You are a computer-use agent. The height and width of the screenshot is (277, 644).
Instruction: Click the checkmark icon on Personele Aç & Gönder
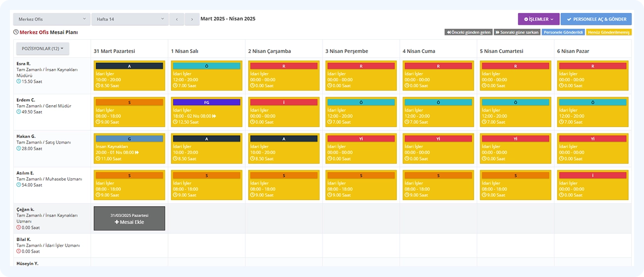click(x=569, y=19)
